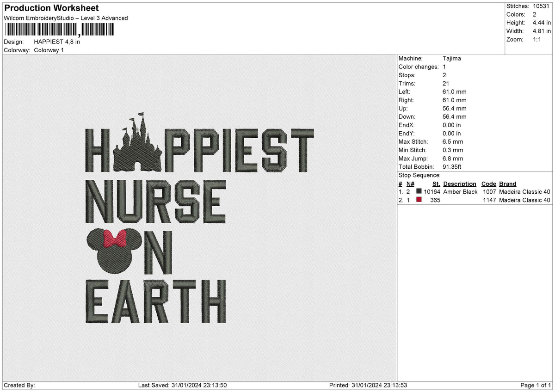Click the 'Stop Sequence:' heading

[x=419, y=175]
